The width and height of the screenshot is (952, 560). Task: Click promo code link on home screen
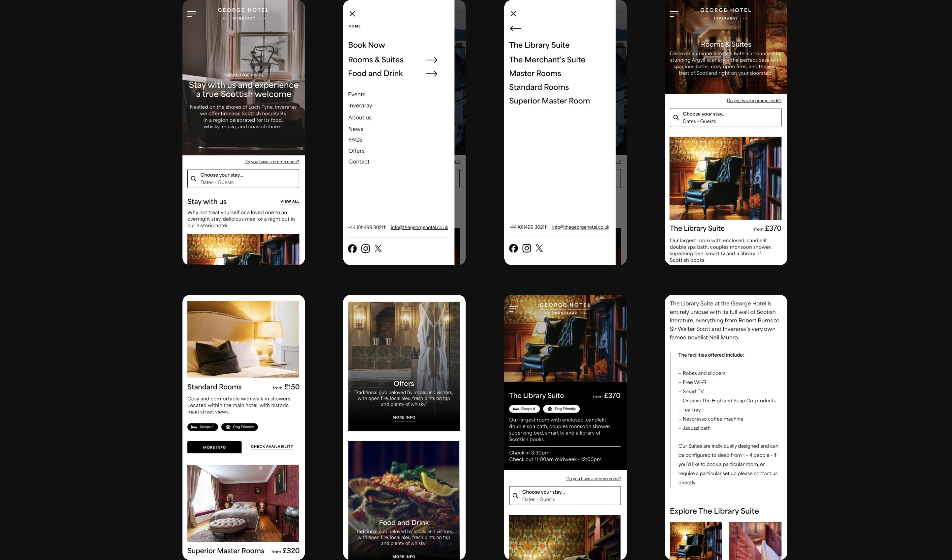pos(272,162)
